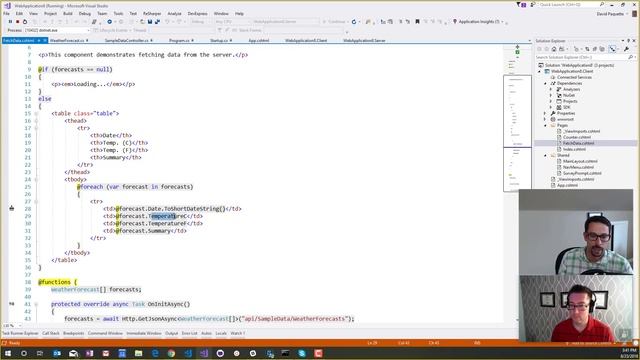Open the Breakpoints window tab
Viewport: 640px width, 360px height.
point(73,333)
